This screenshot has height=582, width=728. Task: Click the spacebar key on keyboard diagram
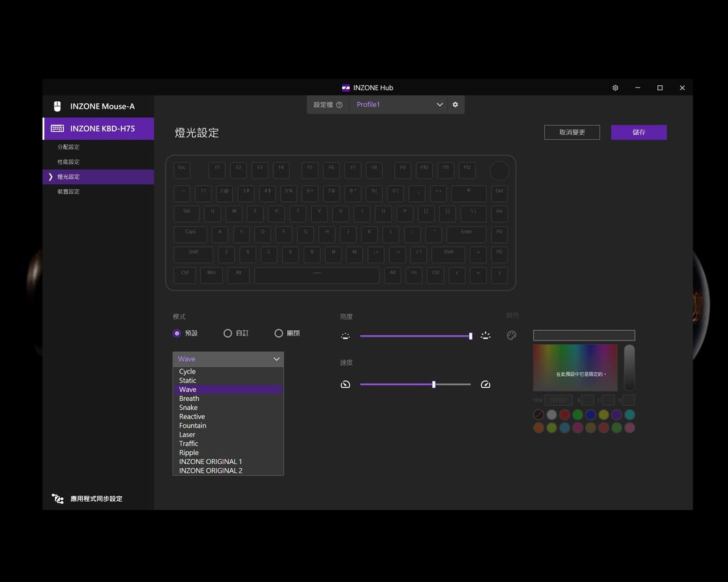317,275
